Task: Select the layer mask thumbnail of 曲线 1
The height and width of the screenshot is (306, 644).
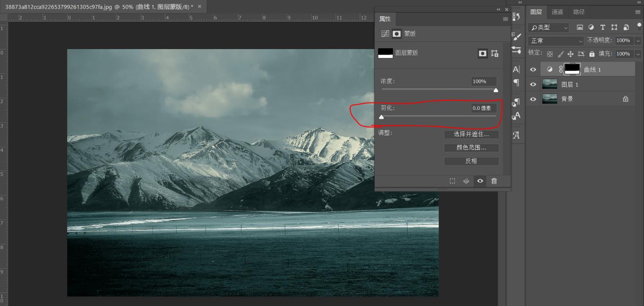Action: pos(572,69)
